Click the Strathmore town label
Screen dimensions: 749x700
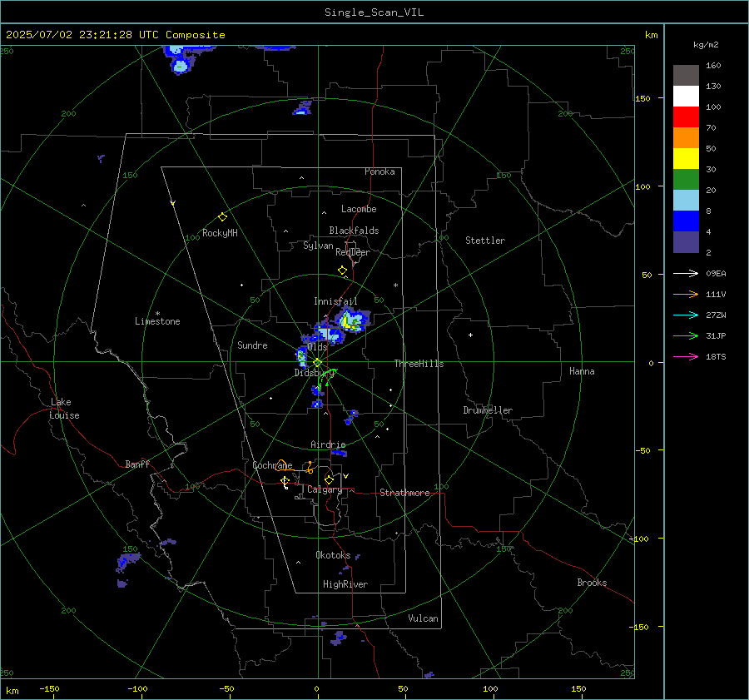pos(404,493)
